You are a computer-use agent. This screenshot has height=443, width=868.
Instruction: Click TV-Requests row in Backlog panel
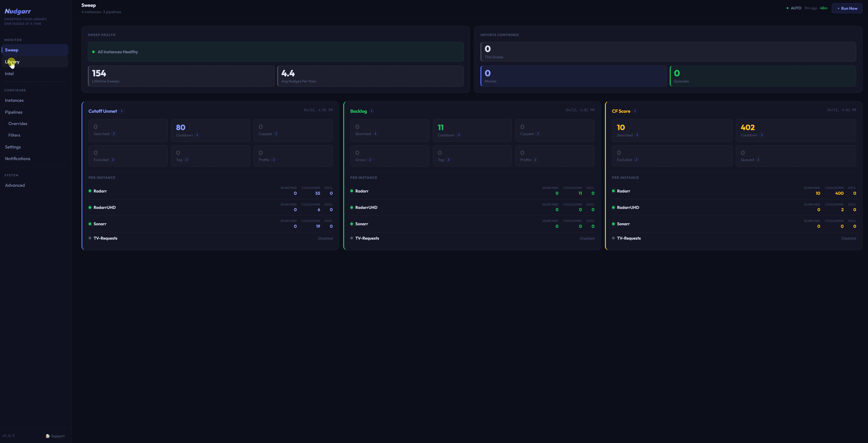[x=472, y=238]
